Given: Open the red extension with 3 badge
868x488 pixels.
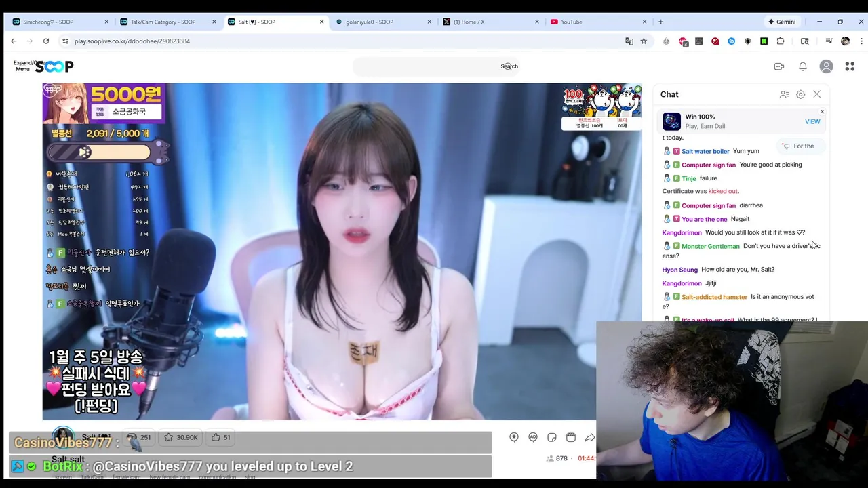Looking at the screenshot, I should 683,41.
